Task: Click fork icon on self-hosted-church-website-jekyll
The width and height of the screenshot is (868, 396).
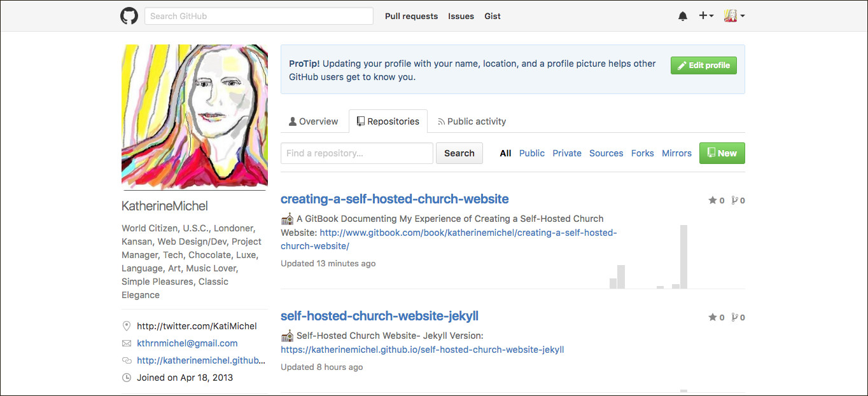Action: point(734,317)
